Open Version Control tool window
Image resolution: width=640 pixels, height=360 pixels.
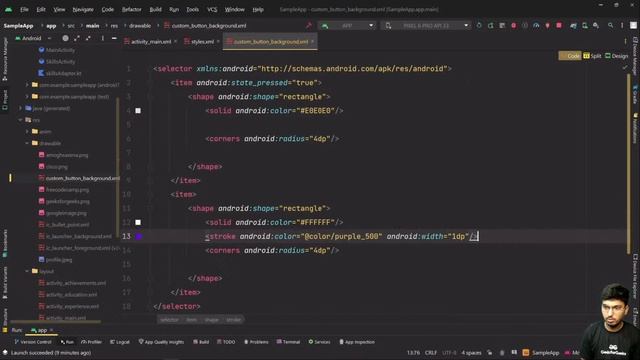click(33, 342)
